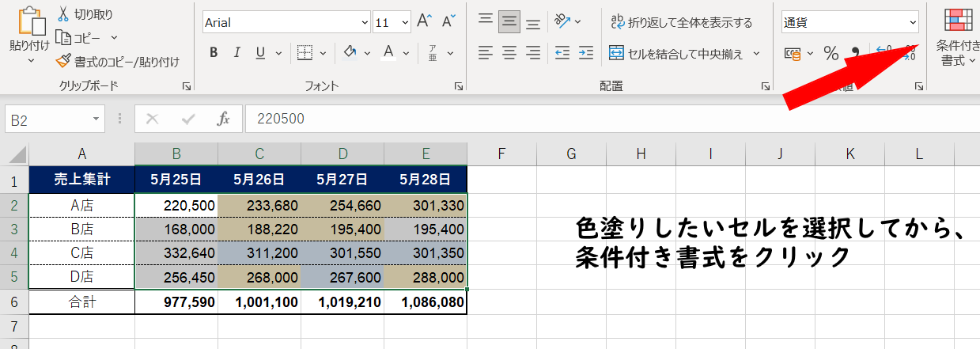Click the Fill Color bucket icon
Screen dimensions: 980x349
coord(350,53)
